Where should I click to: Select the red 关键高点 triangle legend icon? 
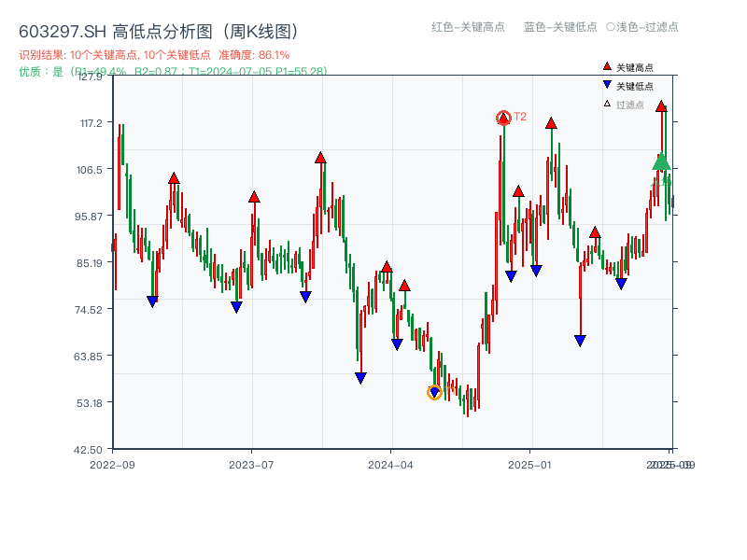[x=605, y=66]
